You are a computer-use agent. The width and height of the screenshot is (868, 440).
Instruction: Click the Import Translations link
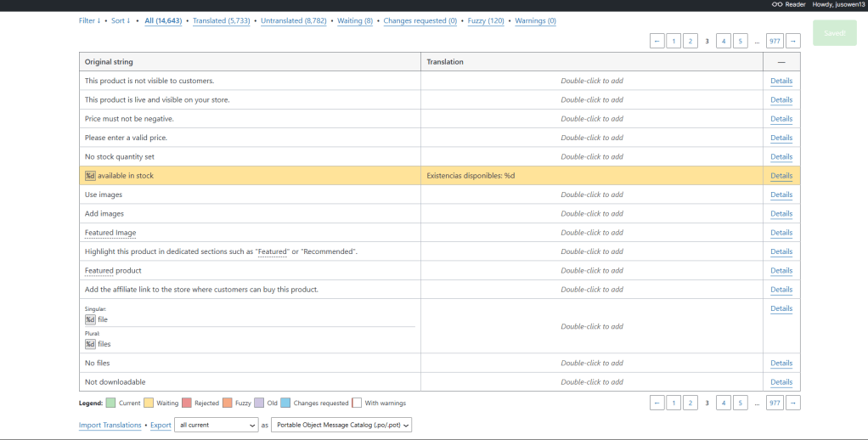[x=110, y=425]
